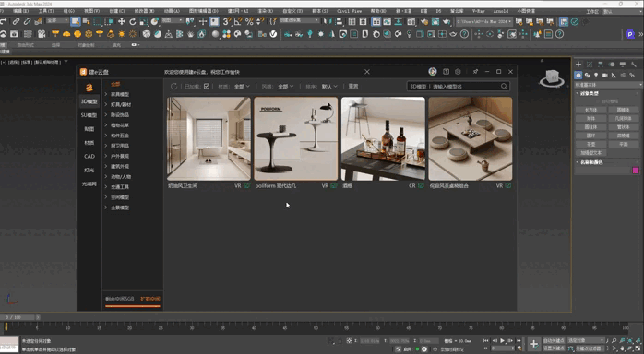Screen dimensions: 644x354
Task: Click the purple P plugin icon at toolbar right
Action: (x=630, y=34)
